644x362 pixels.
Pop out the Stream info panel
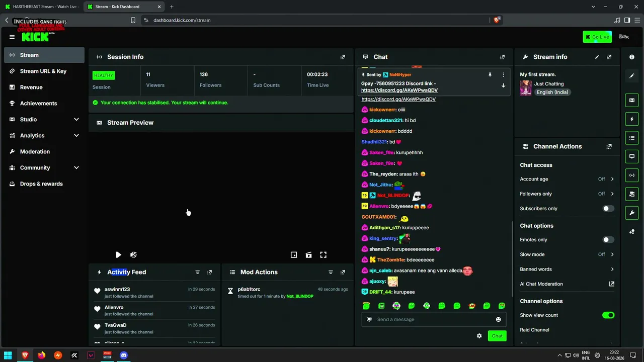pyautogui.click(x=609, y=57)
